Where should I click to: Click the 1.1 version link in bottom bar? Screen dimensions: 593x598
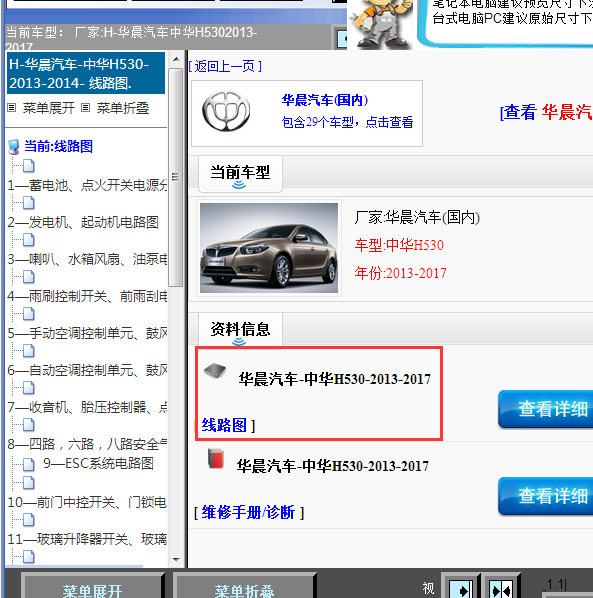tap(555, 585)
